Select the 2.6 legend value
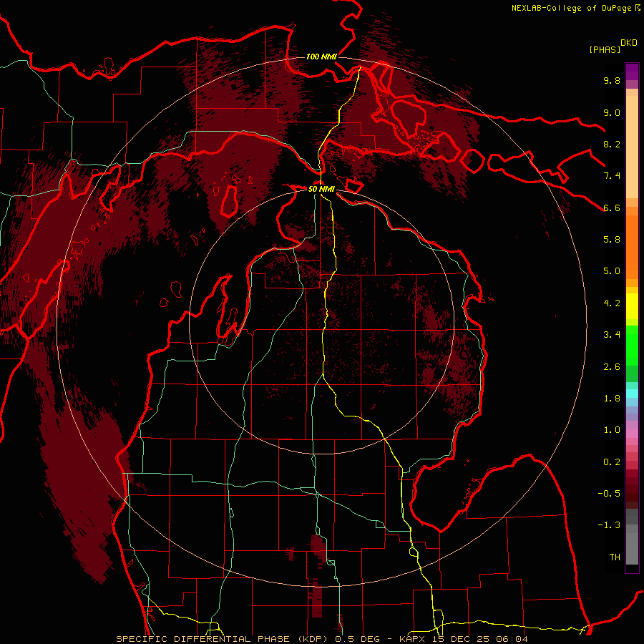 coord(612,367)
